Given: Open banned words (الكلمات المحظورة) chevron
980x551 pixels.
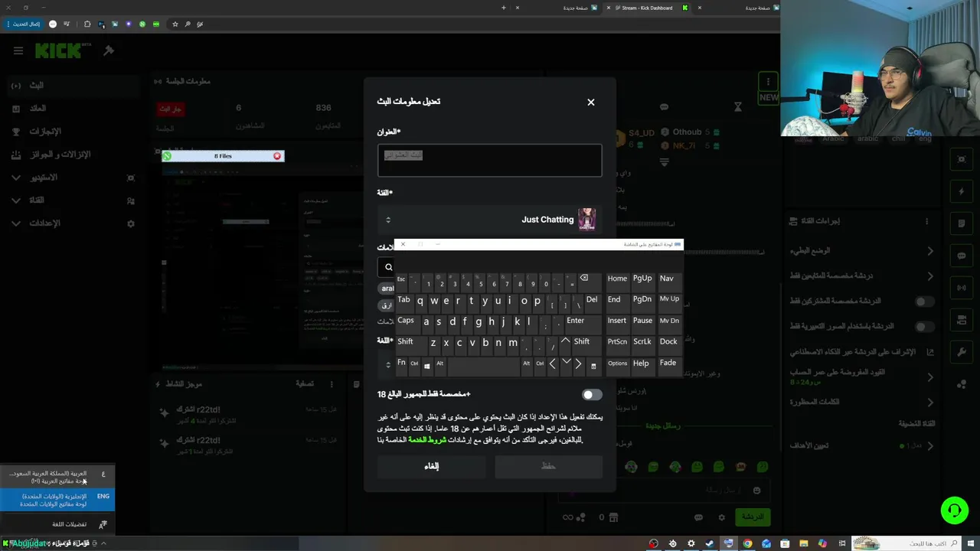Looking at the screenshot, I should pyautogui.click(x=930, y=403).
